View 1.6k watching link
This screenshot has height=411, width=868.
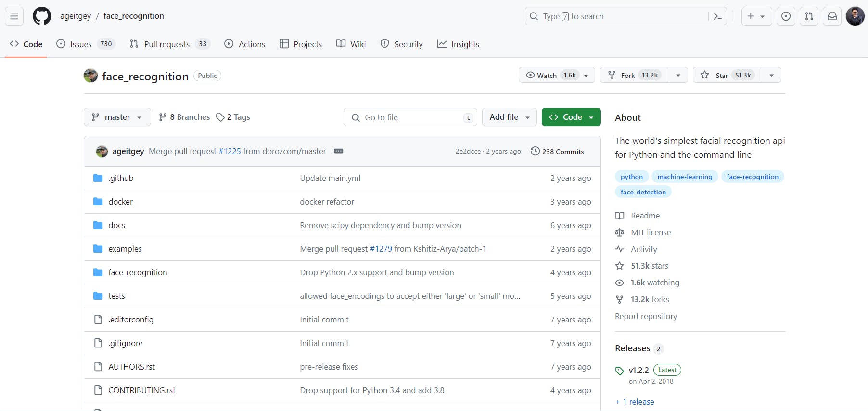[x=647, y=283]
